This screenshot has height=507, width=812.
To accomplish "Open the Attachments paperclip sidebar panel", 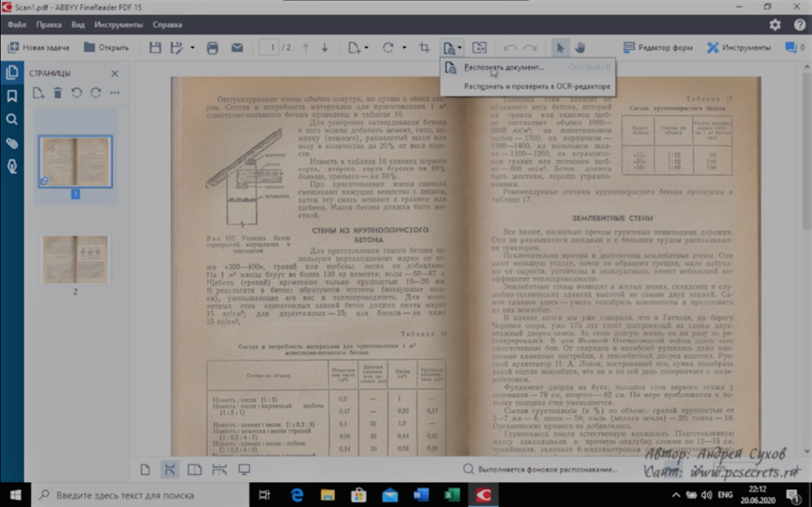I will [12, 143].
